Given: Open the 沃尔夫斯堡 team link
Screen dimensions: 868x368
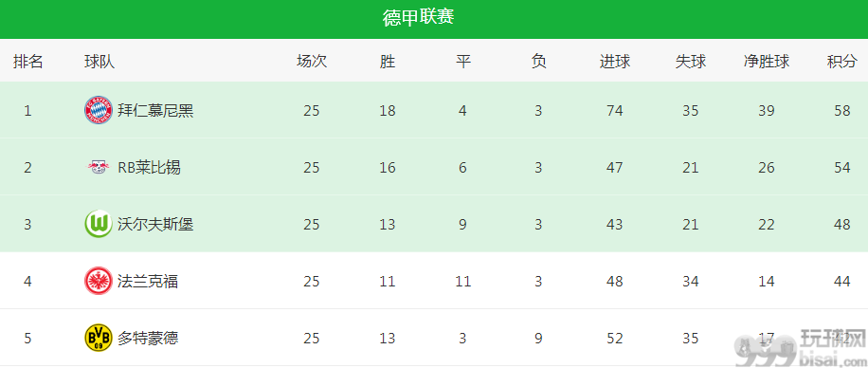Looking at the screenshot, I should [155, 225].
